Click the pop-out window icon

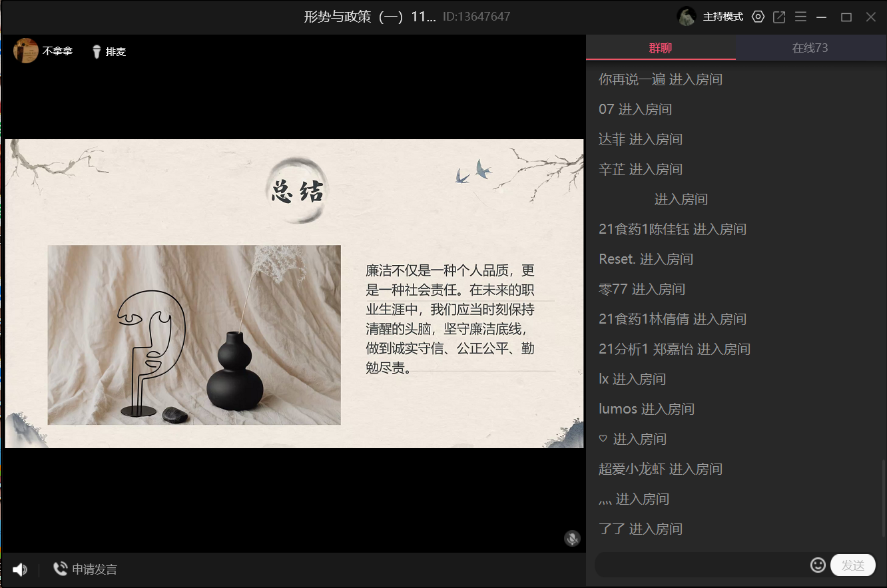[779, 17]
